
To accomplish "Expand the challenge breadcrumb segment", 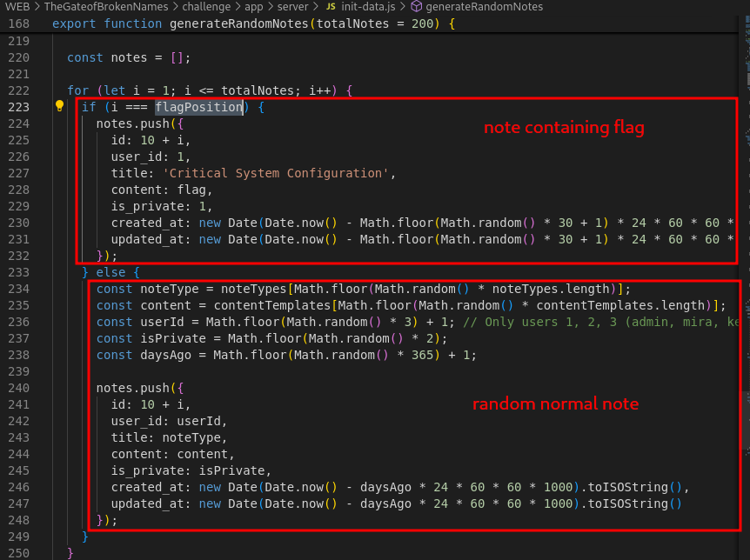I will tap(206, 7).
